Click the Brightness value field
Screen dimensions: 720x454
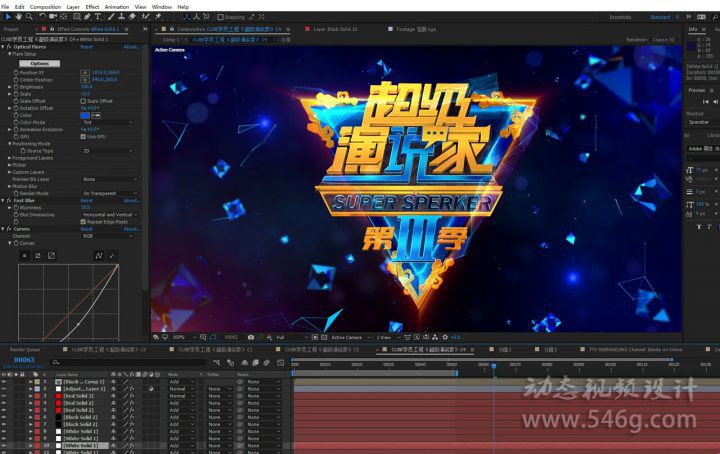[x=86, y=87]
